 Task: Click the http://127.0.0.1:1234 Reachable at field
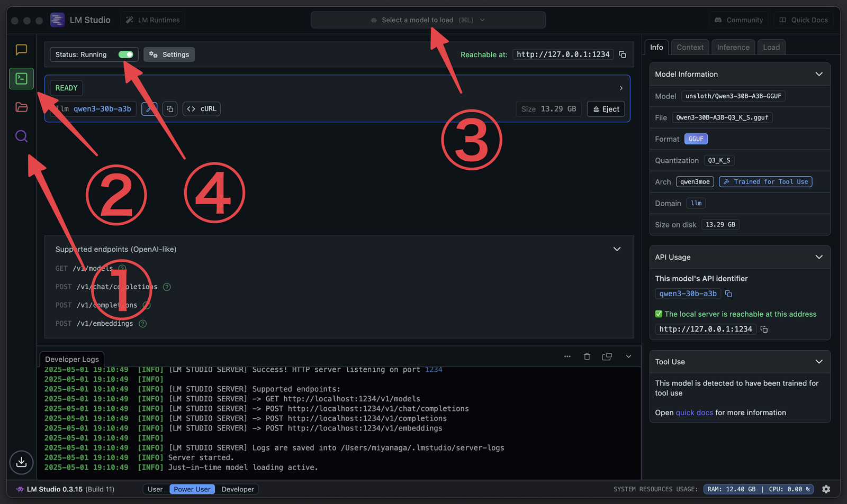pyautogui.click(x=563, y=54)
